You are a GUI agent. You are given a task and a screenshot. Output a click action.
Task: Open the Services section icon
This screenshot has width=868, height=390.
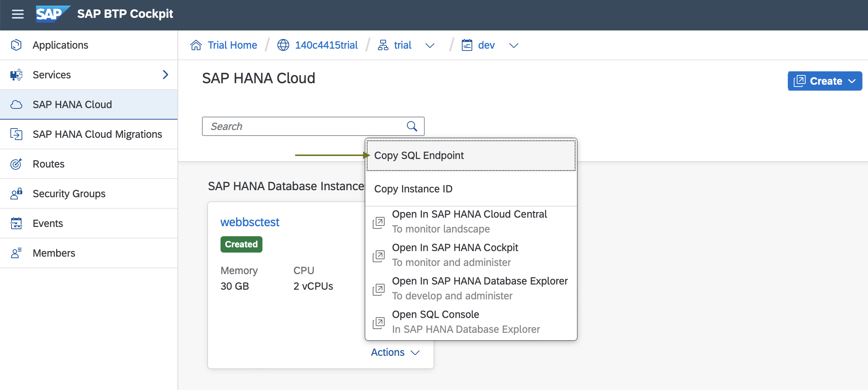[x=16, y=75]
